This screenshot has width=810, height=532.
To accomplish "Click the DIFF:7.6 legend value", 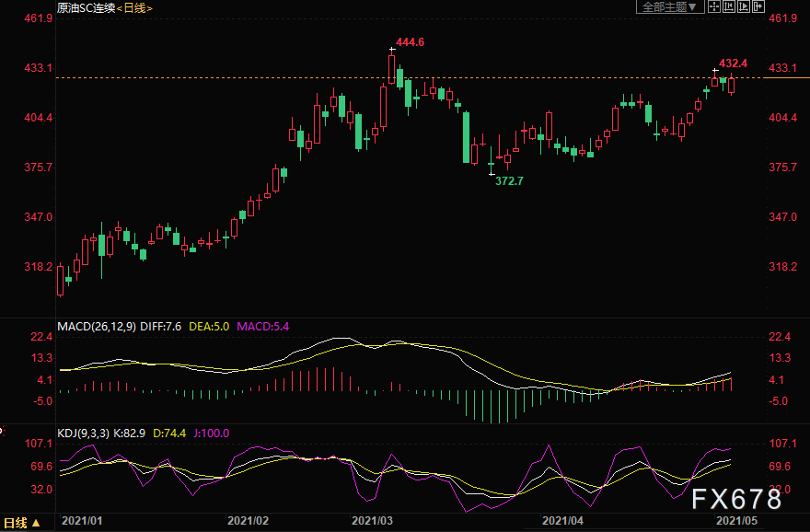I will point(161,327).
